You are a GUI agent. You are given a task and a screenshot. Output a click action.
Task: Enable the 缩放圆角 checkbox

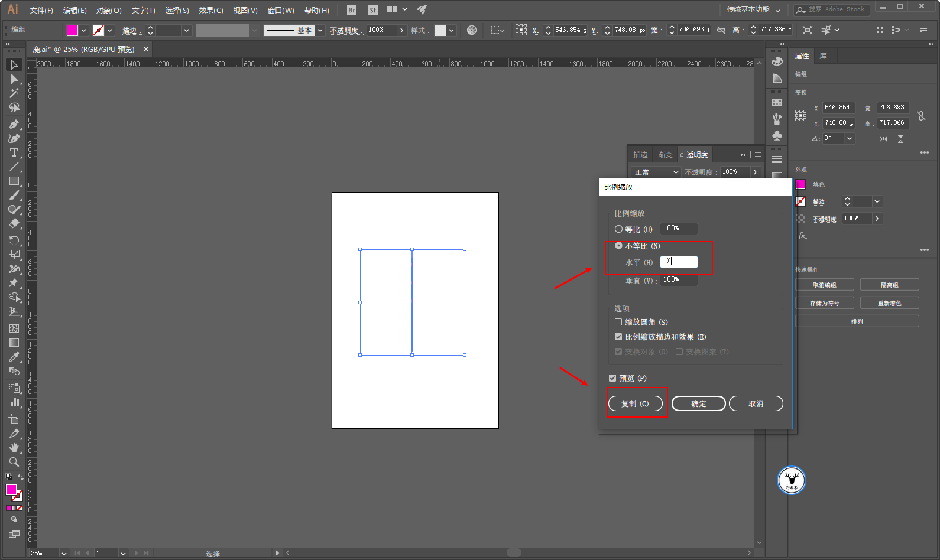(x=618, y=323)
